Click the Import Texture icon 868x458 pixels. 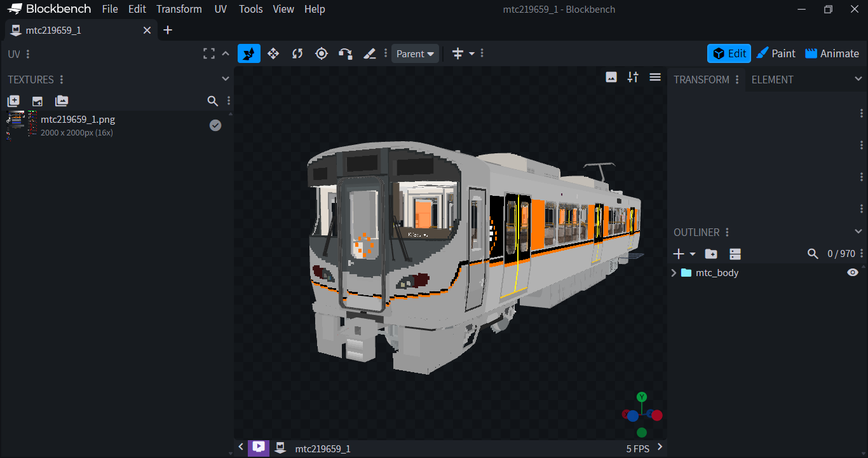tap(37, 101)
